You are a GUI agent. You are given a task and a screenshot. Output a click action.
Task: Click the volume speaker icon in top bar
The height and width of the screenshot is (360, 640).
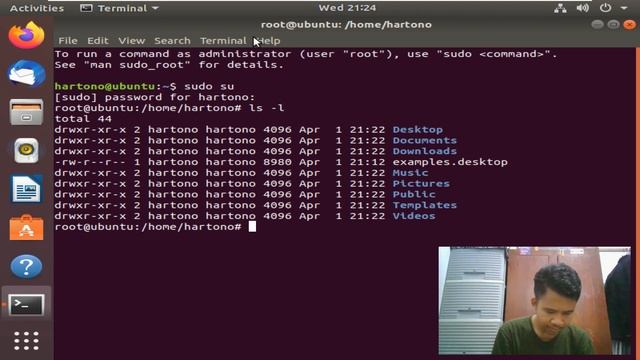coord(582,8)
